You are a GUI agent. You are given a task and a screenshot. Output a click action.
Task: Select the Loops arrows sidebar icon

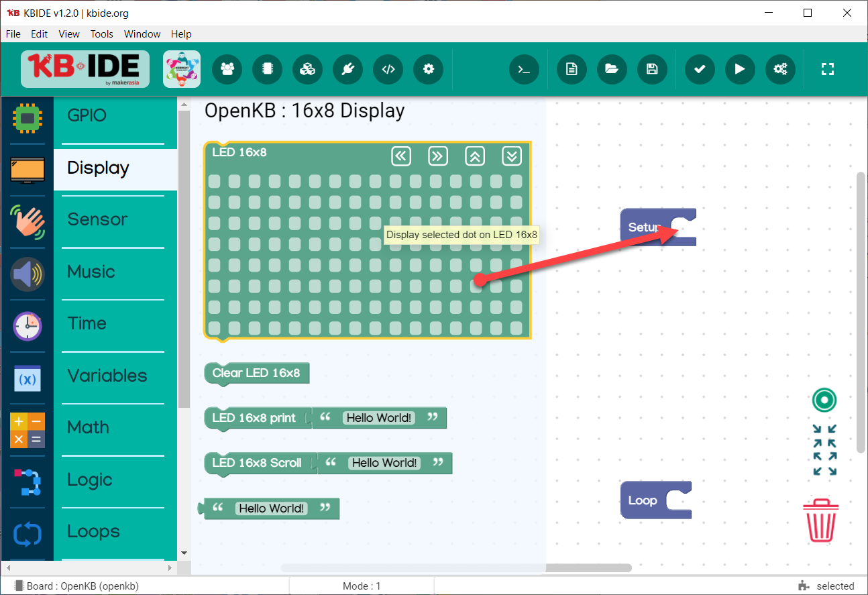pos(28,534)
